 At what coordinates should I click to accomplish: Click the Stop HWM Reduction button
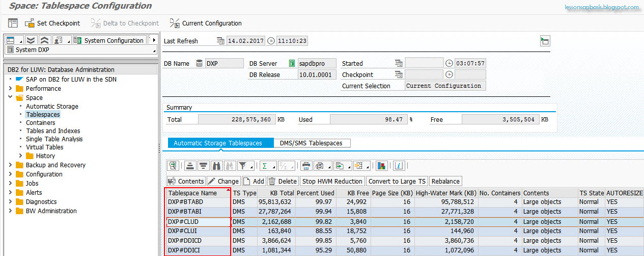click(333, 181)
